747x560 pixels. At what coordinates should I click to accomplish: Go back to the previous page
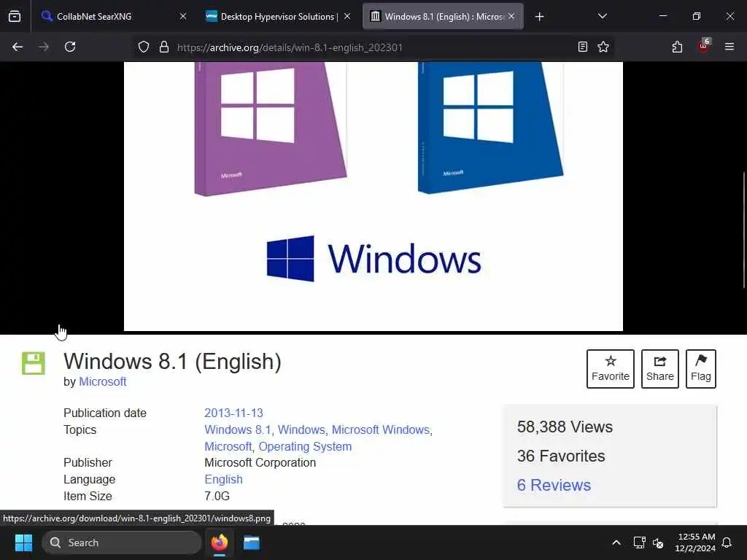(x=18, y=47)
